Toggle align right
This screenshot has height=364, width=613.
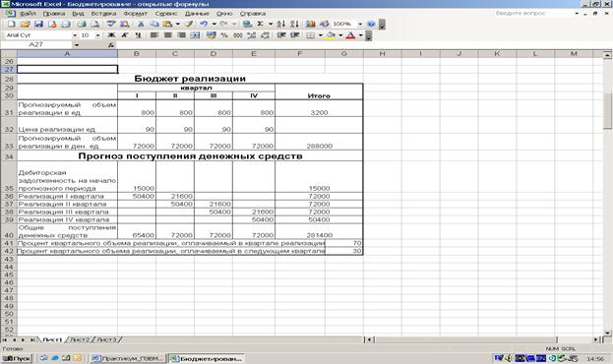tap(181, 35)
